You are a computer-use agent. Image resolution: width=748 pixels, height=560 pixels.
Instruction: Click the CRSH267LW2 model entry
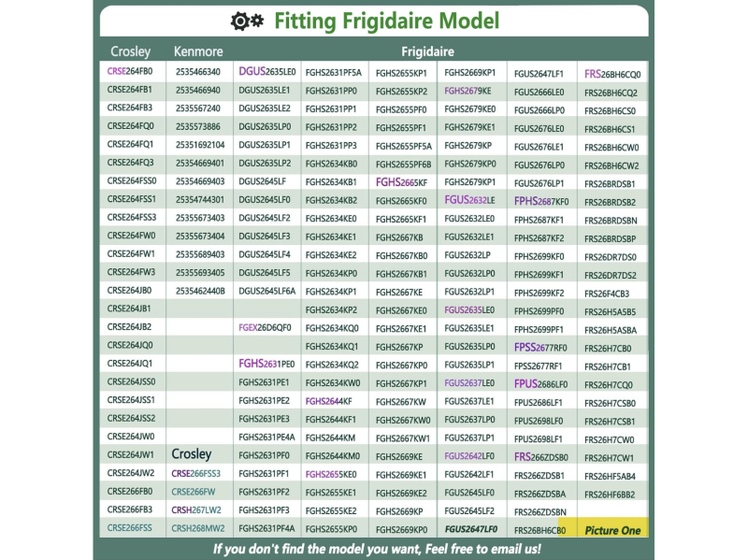(196, 510)
